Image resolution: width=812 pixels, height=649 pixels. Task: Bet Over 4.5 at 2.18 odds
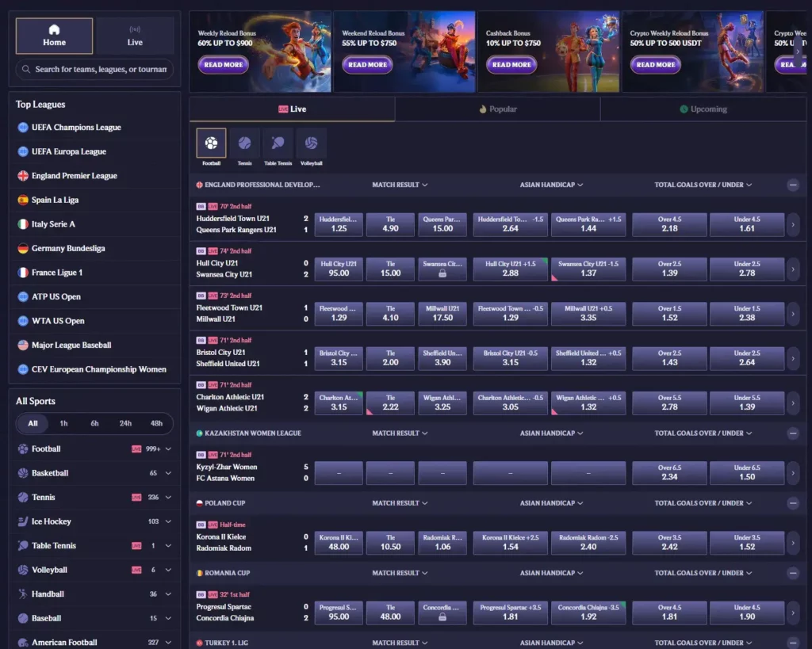tap(669, 224)
